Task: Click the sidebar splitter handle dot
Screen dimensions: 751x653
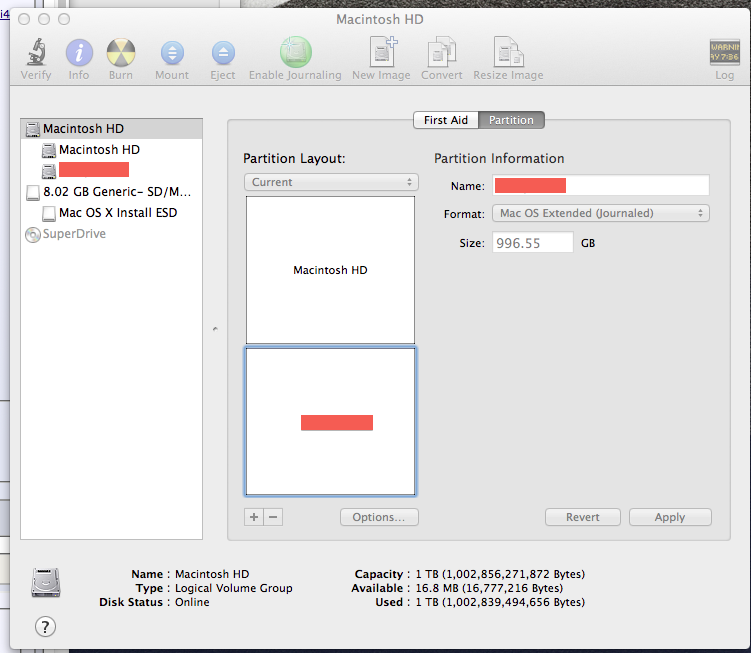Action: [216, 329]
